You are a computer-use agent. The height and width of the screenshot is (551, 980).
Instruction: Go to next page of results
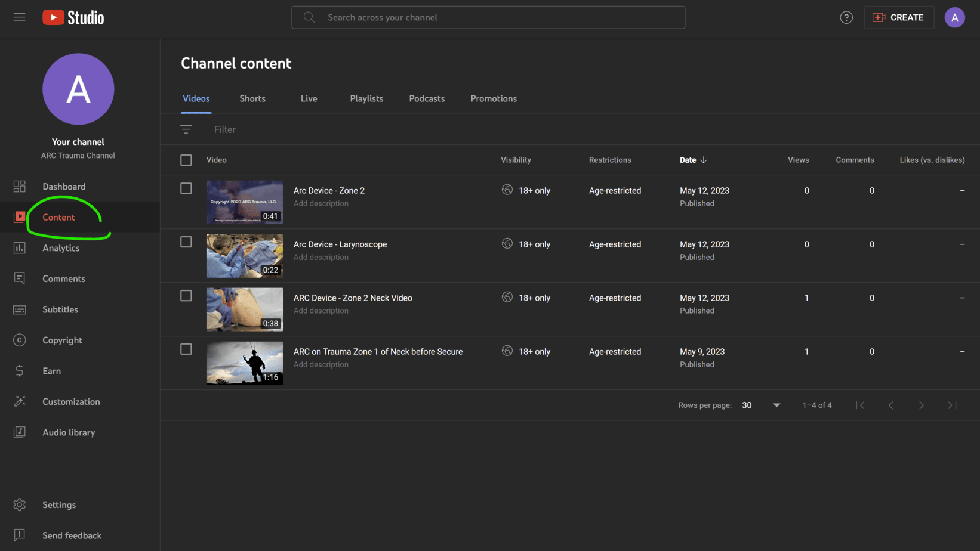[922, 405]
